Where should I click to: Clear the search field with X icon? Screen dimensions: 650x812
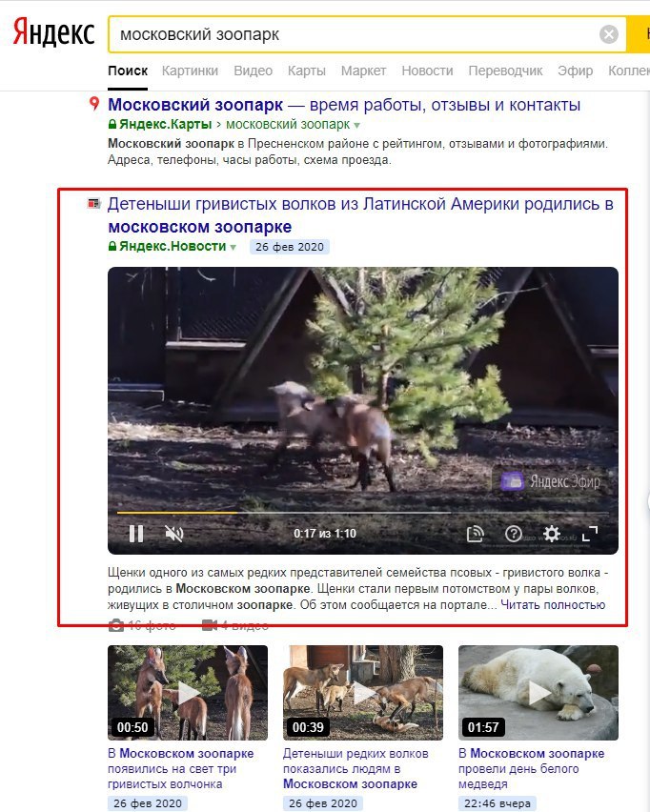point(609,34)
